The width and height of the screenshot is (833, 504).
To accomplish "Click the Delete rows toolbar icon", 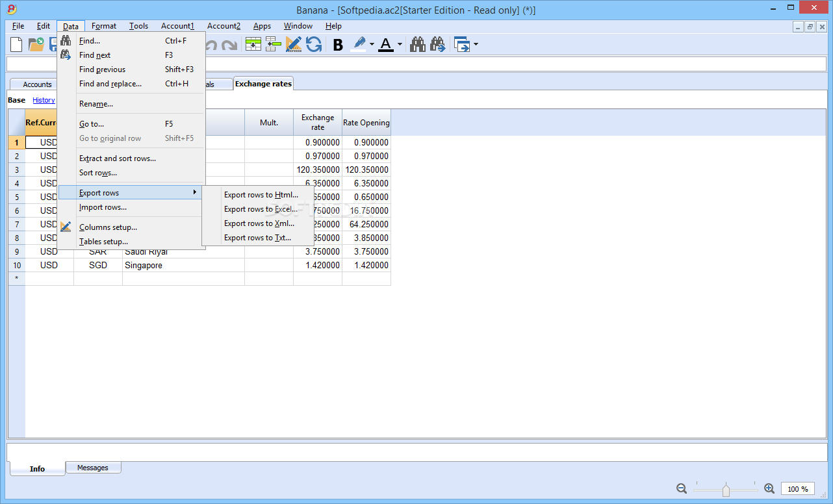I will coord(274,45).
